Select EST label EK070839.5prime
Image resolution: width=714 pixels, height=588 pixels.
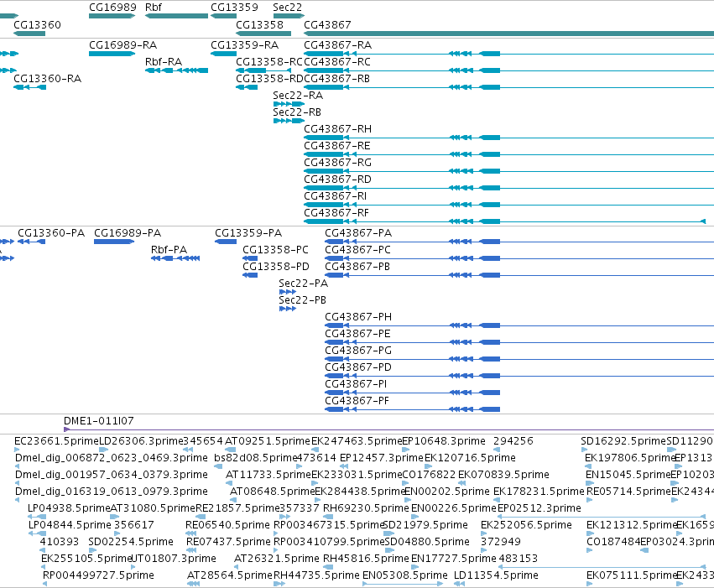503,475
